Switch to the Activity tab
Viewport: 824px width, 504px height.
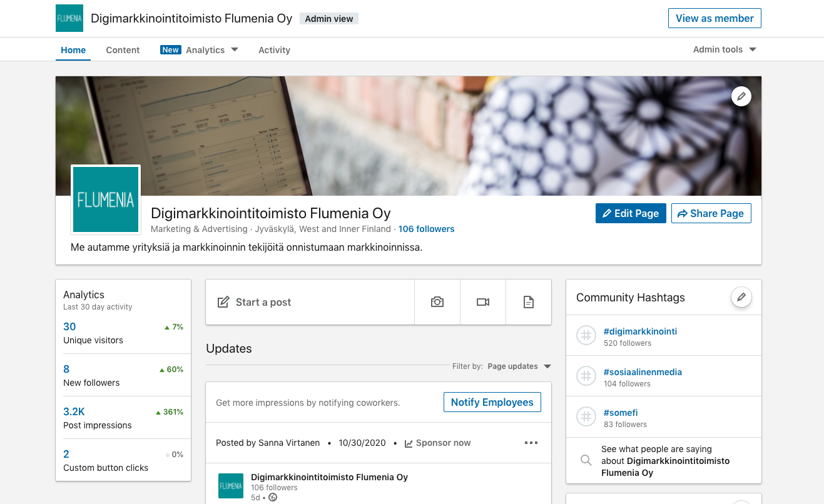click(274, 50)
